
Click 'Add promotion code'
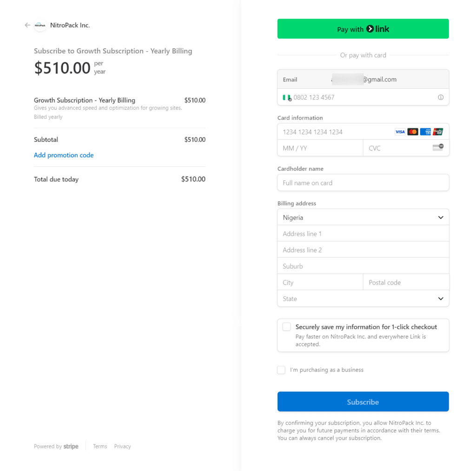pyautogui.click(x=64, y=155)
